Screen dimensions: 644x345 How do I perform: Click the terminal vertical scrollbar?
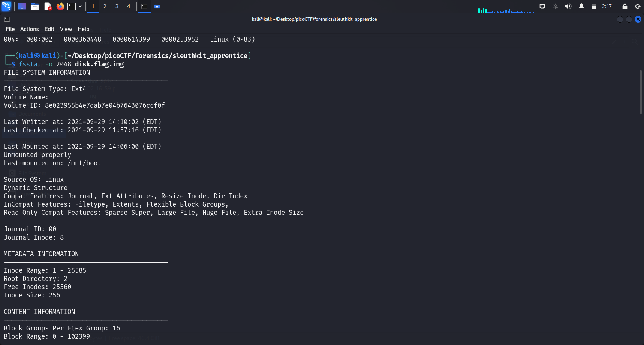coord(640,92)
